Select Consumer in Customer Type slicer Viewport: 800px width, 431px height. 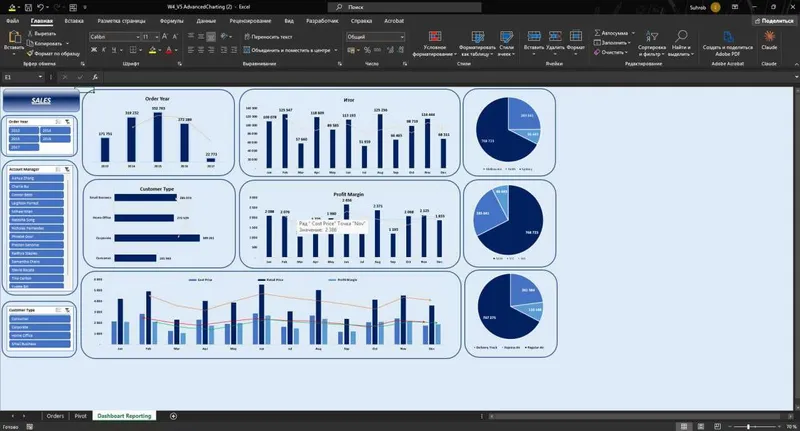(39, 319)
